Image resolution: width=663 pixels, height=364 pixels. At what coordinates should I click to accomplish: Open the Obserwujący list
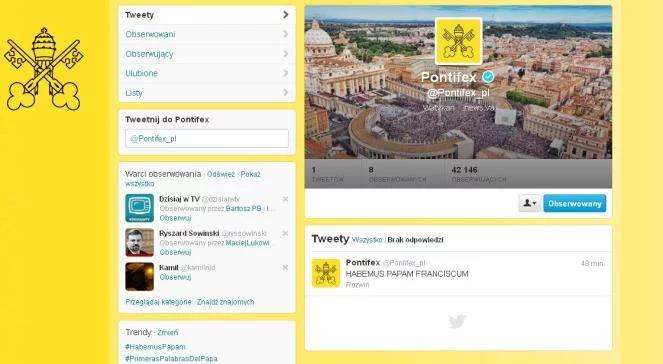click(x=207, y=54)
